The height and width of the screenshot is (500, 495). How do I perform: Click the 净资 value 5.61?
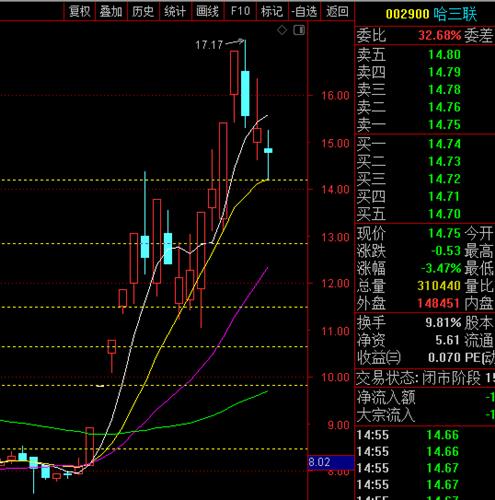pos(447,340)
